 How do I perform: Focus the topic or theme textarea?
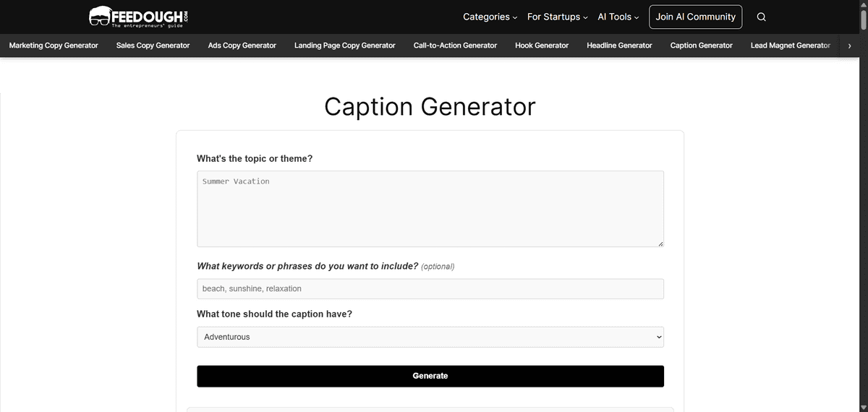click(430, 209)
